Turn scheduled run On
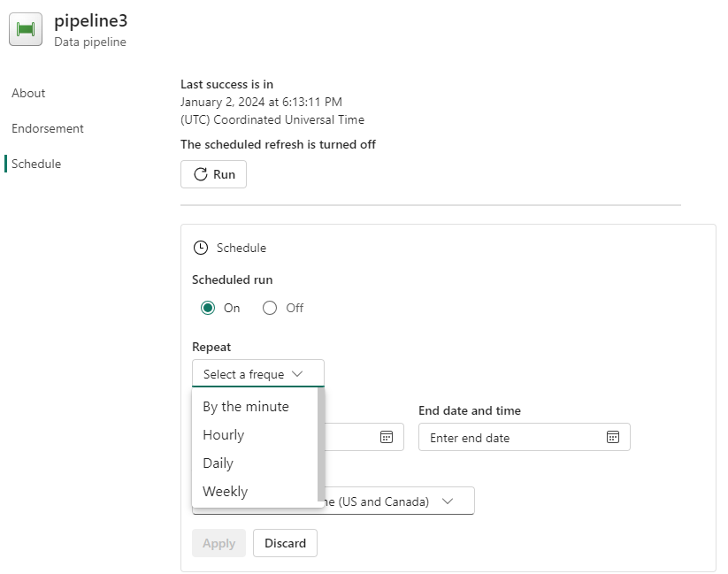The height and width of the screenshot is (574, 728). point(208,308)
